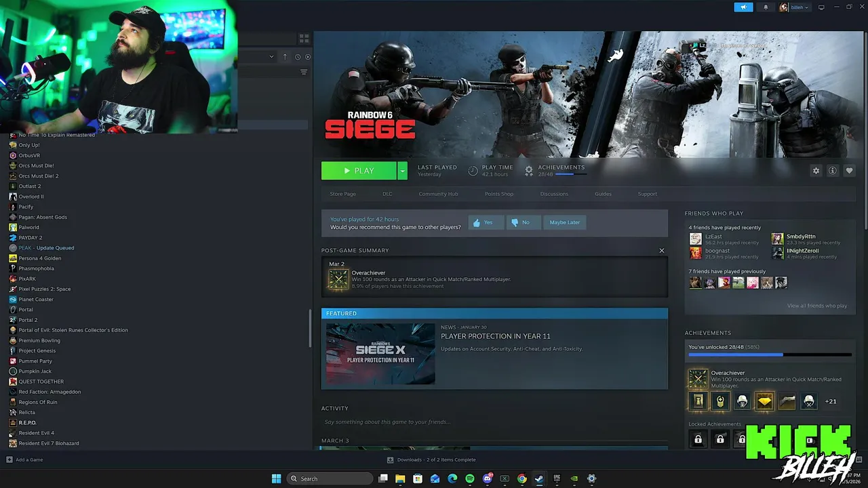
Task: Click Maybe Later on review prompt
Action: (565, 222)
